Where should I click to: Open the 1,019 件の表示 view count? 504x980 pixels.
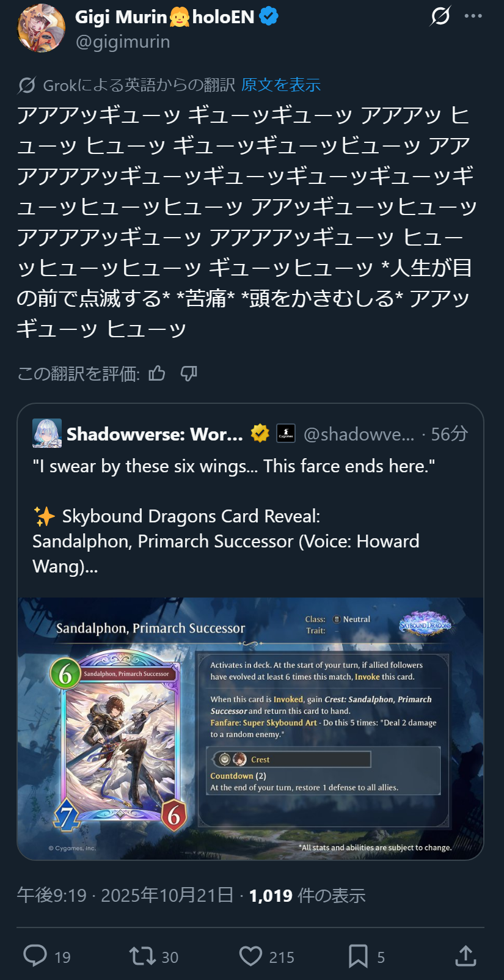(x=307, y=896)
